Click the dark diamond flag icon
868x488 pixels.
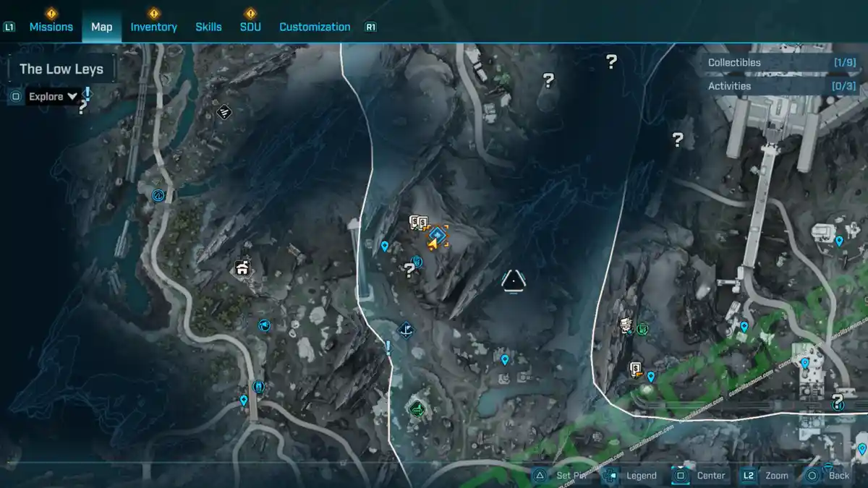(x=407, y=330)
